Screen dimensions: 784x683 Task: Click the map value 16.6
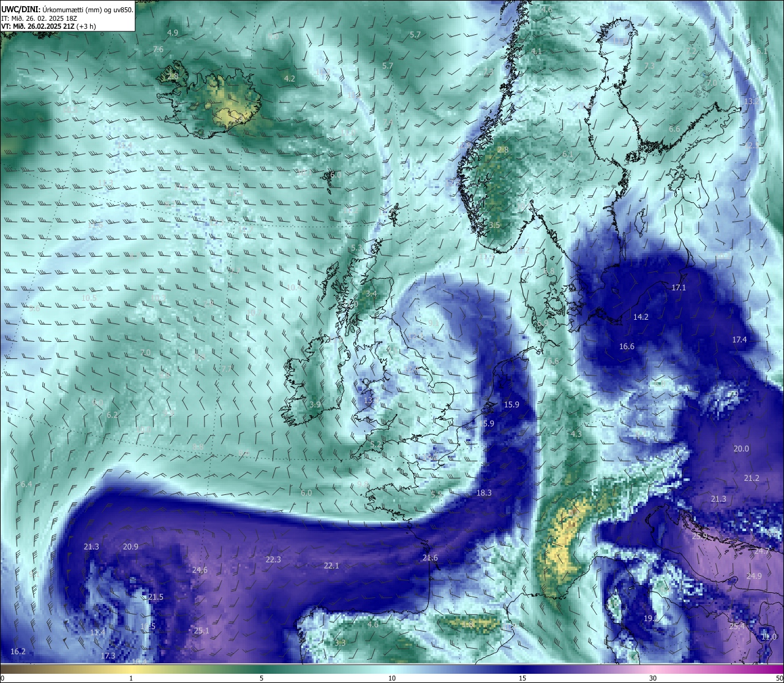(x=627, y=346)
